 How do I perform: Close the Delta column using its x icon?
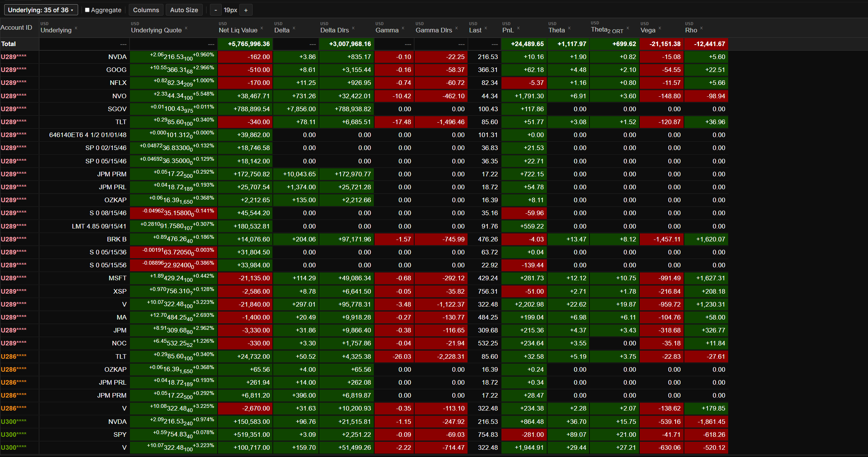click(x=294, y=28)
